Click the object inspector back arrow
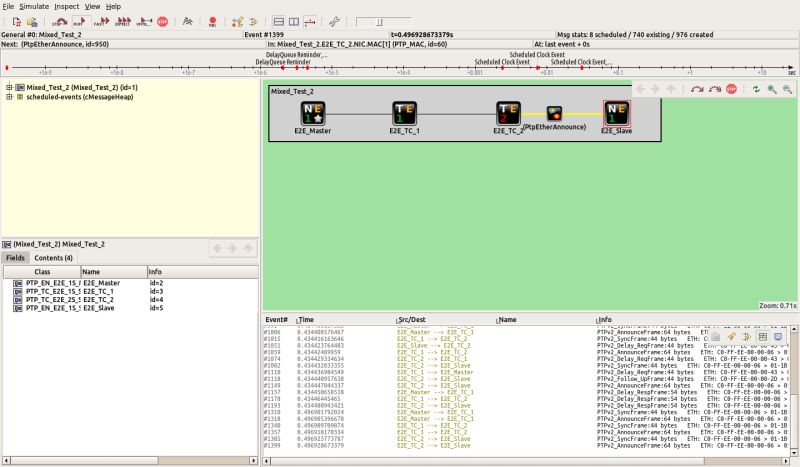The image size is (800, 467). (x=218, y=249)
